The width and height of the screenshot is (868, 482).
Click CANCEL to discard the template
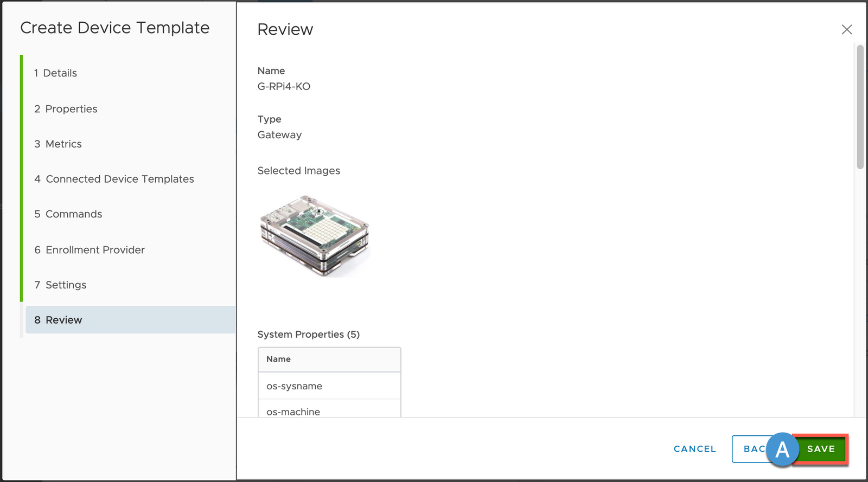(694, 449)
